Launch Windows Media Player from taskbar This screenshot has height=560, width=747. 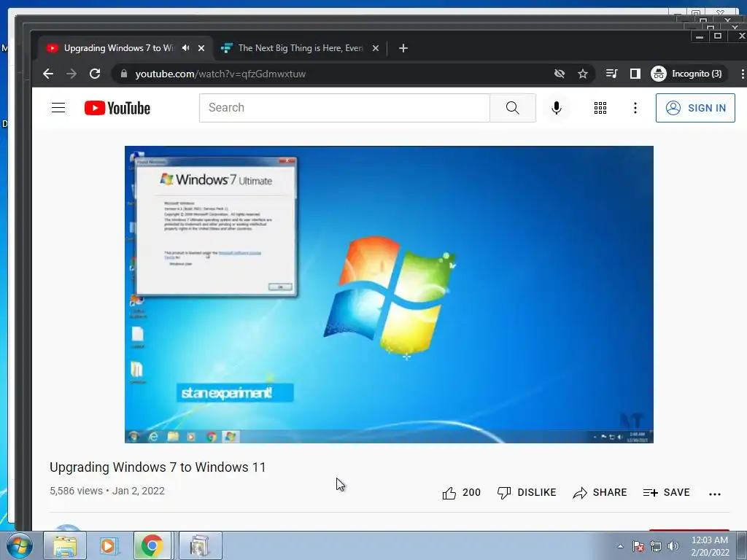[x=109, y=545]
